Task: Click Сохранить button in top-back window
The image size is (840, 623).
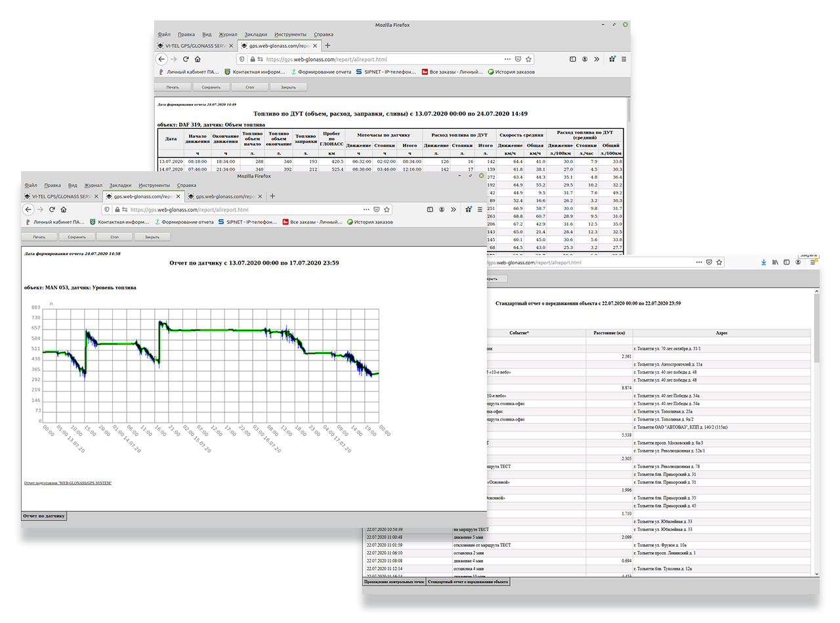Action: 211,87
